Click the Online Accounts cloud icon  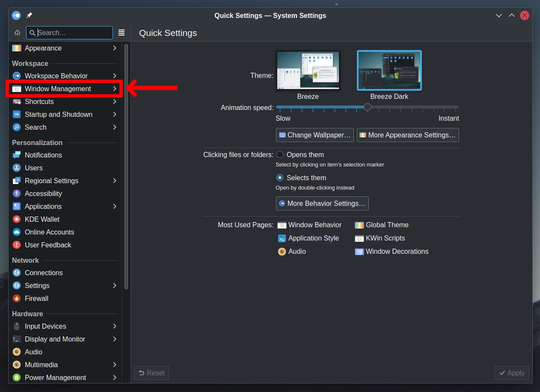tap(17, 232)
